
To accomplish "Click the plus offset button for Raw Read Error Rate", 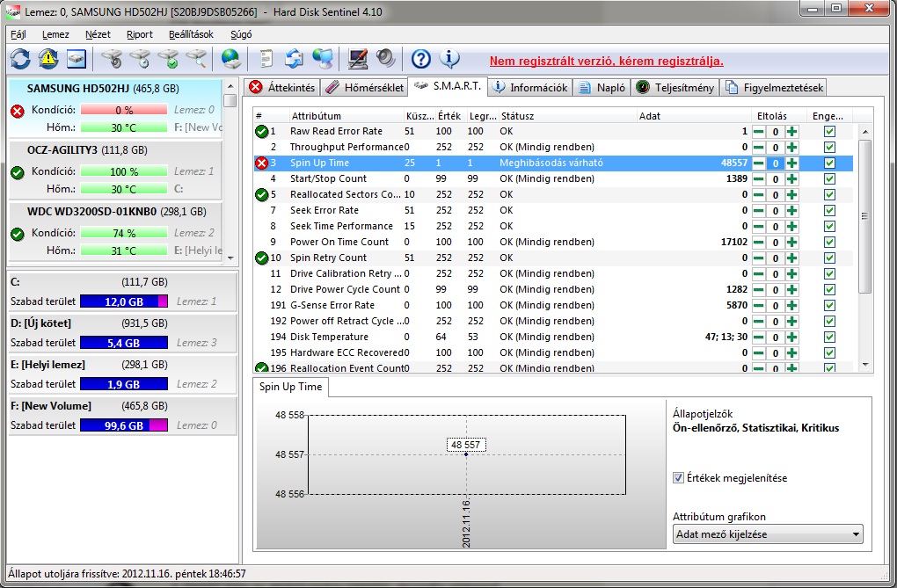I will [x=791, y=132].
